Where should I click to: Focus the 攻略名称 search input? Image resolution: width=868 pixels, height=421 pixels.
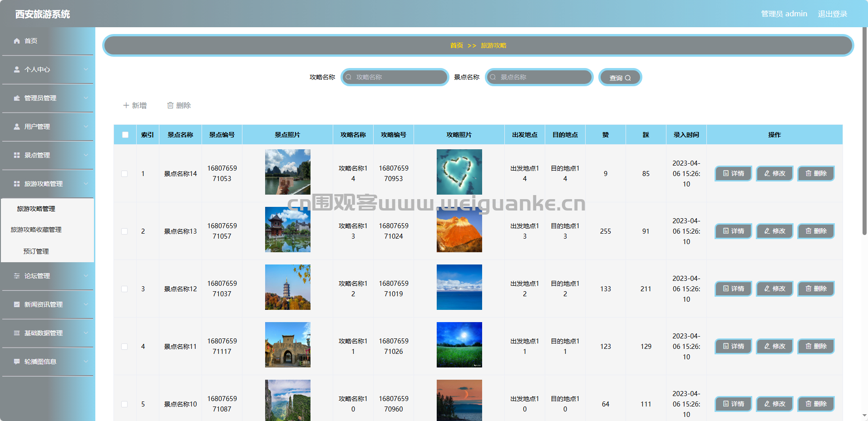395,77
